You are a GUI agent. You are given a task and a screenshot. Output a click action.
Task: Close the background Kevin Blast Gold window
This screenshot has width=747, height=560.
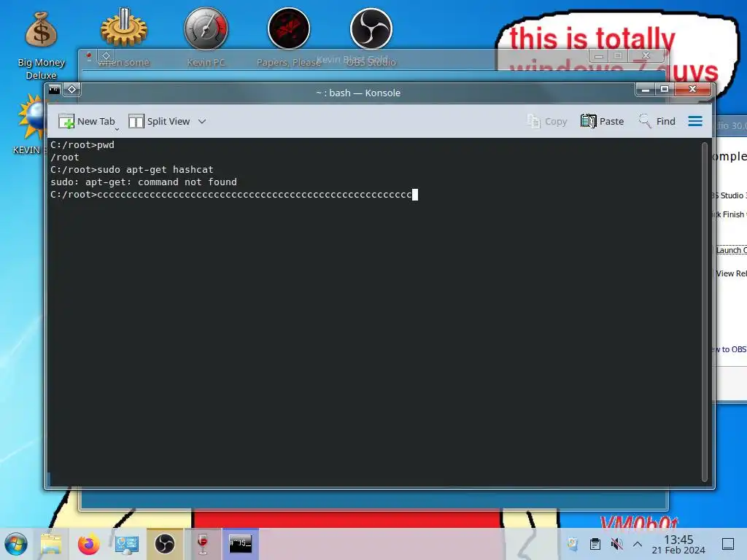(x=646, y=55)
